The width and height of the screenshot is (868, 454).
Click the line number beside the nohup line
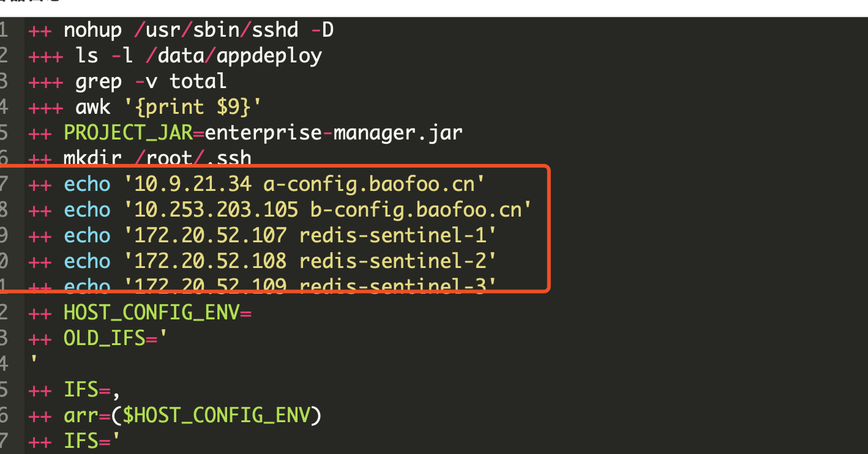(4, 30)
